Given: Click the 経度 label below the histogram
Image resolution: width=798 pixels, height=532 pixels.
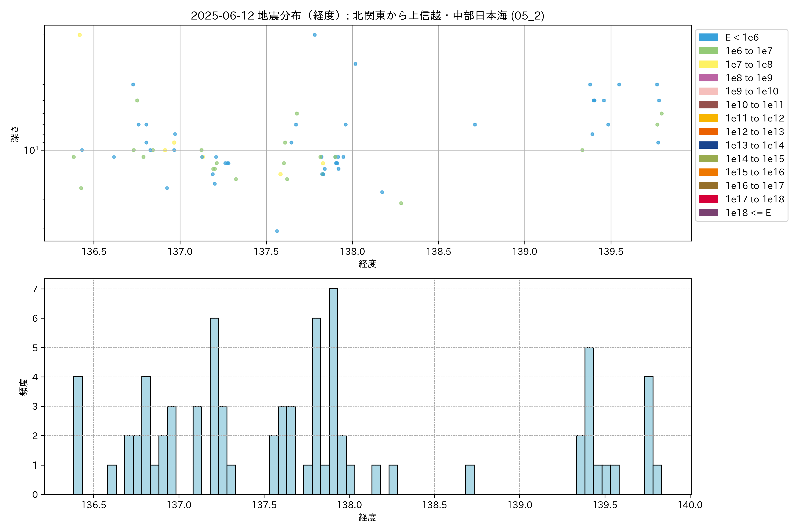Looking at the screenshot, I should 368,517.
